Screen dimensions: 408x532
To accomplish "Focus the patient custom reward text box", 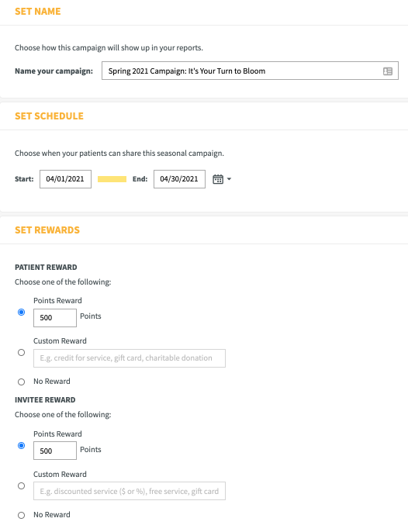I will pos(130,358).
